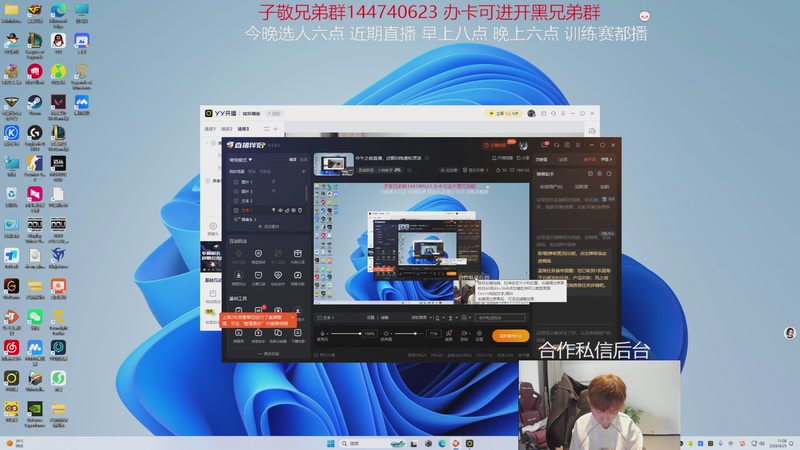Click the speaker icon in audio bar

(386, 333)
